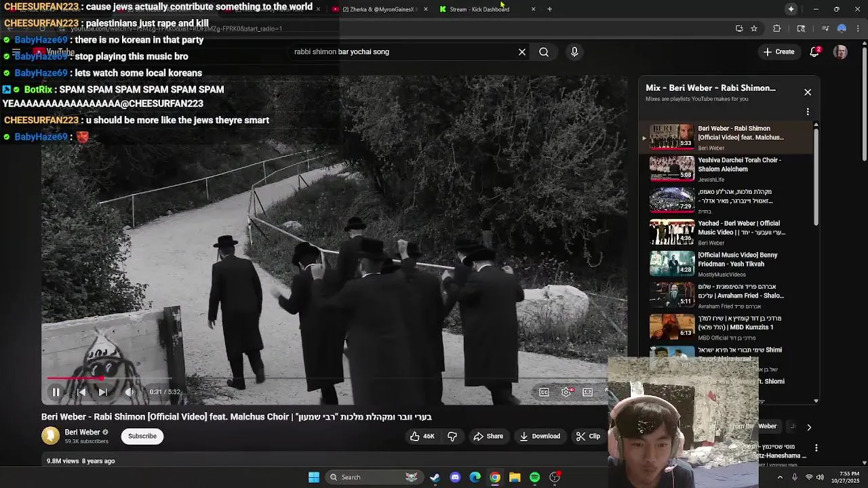Skip to previous video in player
This screenshot has height=488, width=868.
[x=82, y=392]
